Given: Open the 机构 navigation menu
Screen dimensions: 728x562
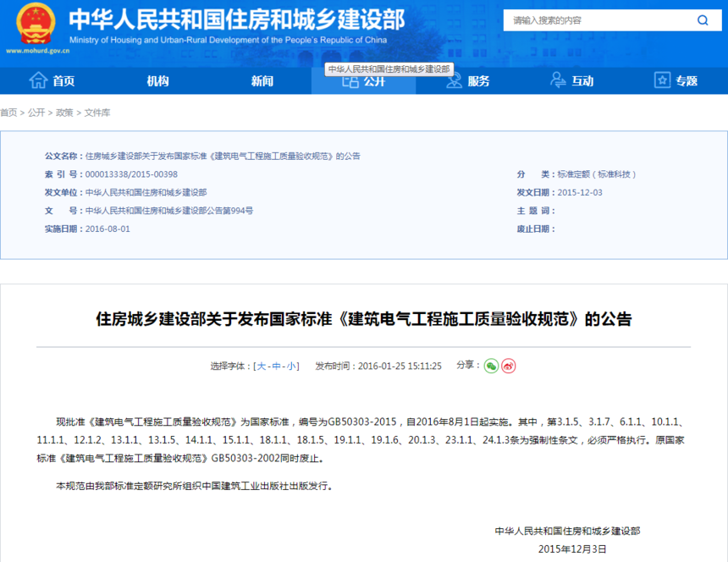Looking at the screenshot, I should click(157, 80).
